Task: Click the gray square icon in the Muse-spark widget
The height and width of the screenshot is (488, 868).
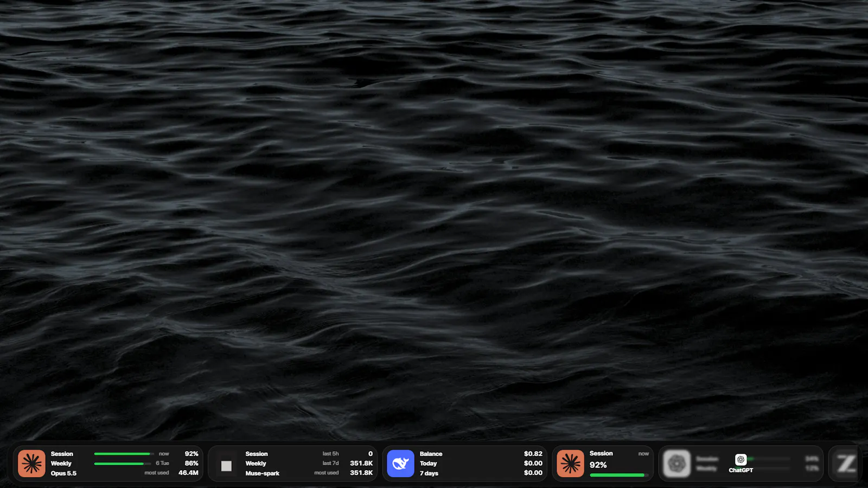Action: click(x=226, y=466)
